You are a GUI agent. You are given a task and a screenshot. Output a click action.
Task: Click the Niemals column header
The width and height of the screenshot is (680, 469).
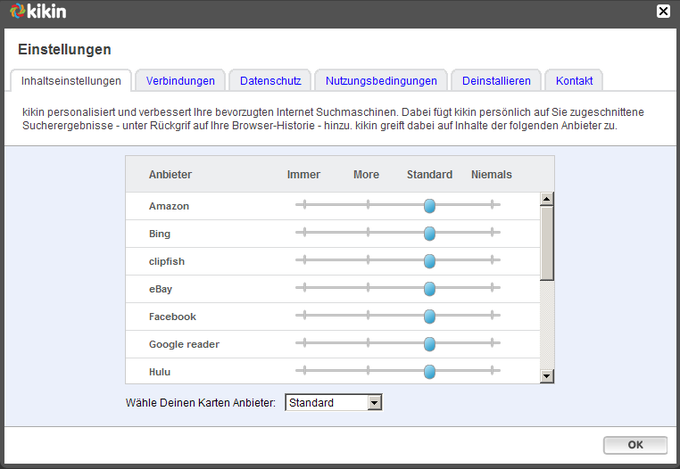point(491,174)
